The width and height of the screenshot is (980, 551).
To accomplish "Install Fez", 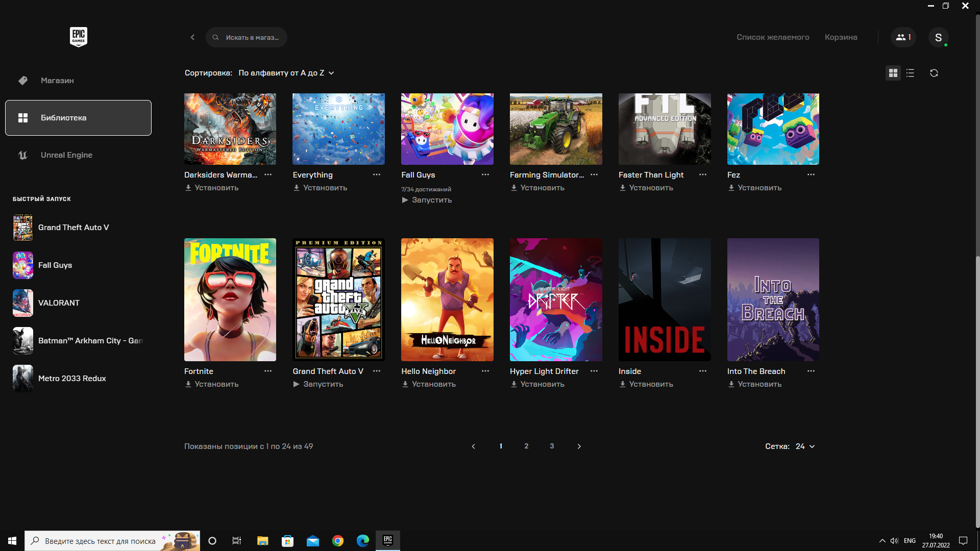I will point(755,188).
